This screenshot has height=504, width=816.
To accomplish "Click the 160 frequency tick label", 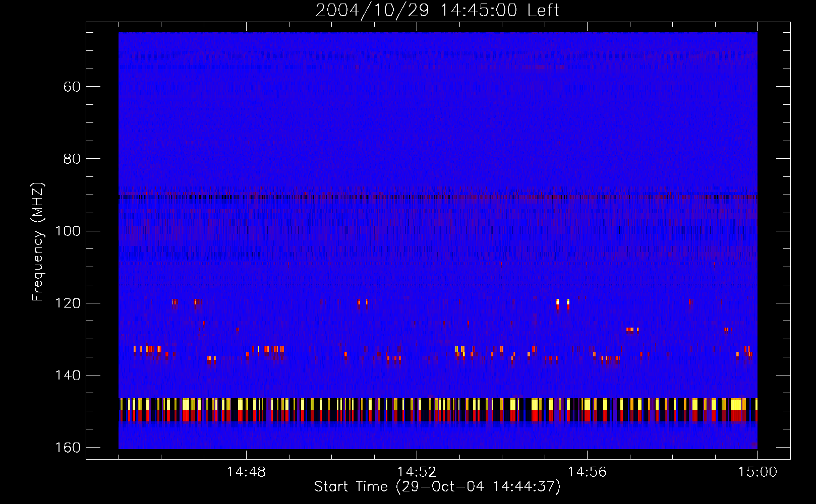I will (68, 447).
